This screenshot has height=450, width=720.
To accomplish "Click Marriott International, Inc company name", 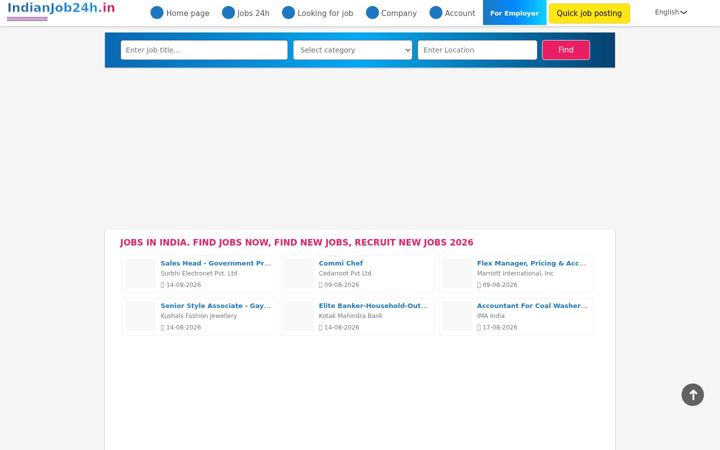I will click(x=515, y=273).
